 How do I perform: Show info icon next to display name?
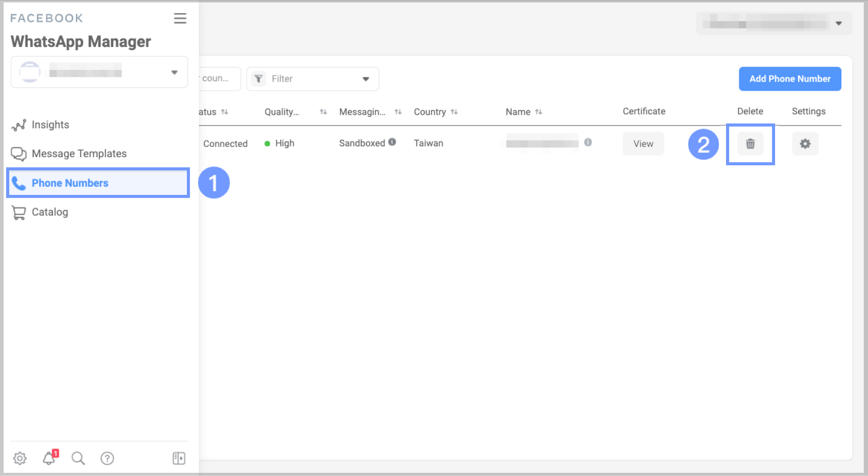click(588, 142)
